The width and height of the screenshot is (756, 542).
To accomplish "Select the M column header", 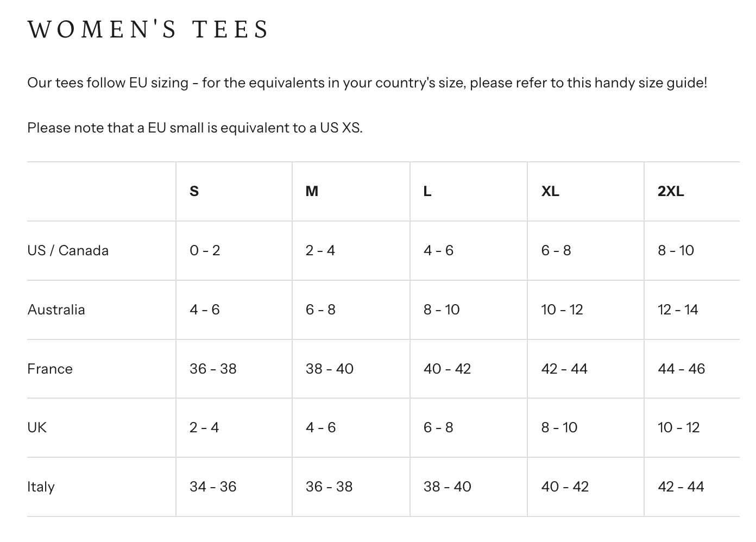I will tap(312, 191).
